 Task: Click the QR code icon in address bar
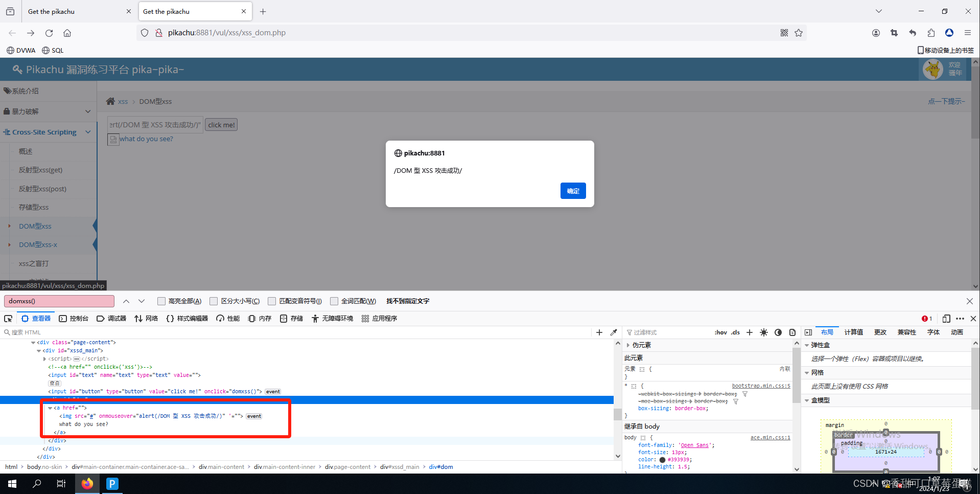point(784,33)
